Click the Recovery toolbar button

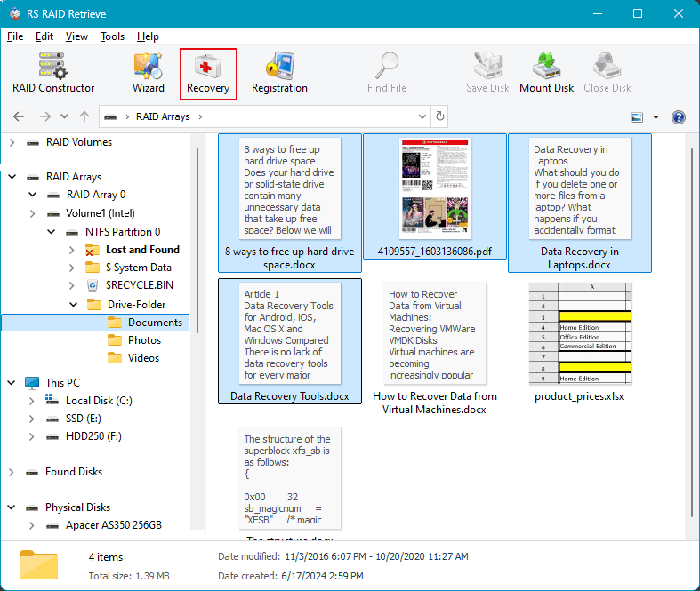click(208, 74)
